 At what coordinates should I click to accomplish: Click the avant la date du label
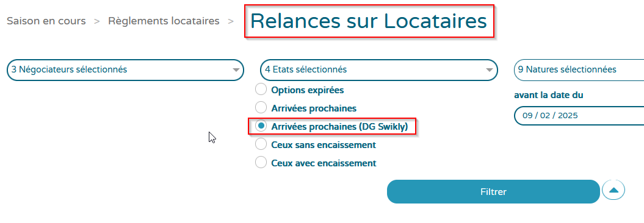[x=549, y=95]
